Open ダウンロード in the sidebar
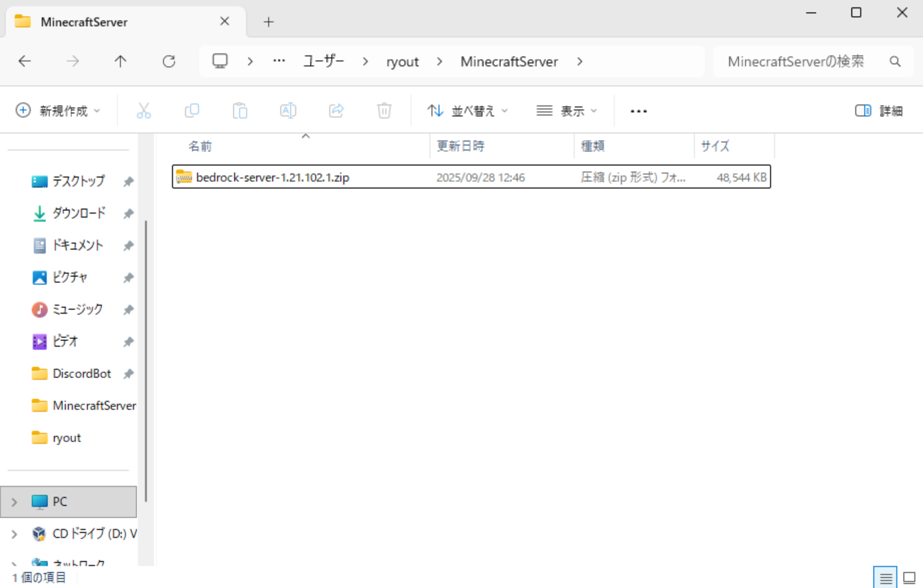 [78, 213]
